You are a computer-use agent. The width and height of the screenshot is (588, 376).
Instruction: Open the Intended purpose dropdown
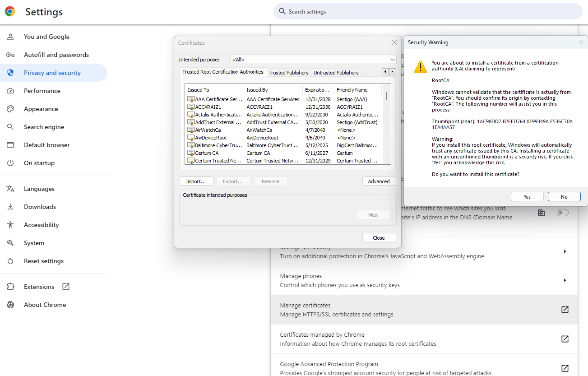click(313, 60)
